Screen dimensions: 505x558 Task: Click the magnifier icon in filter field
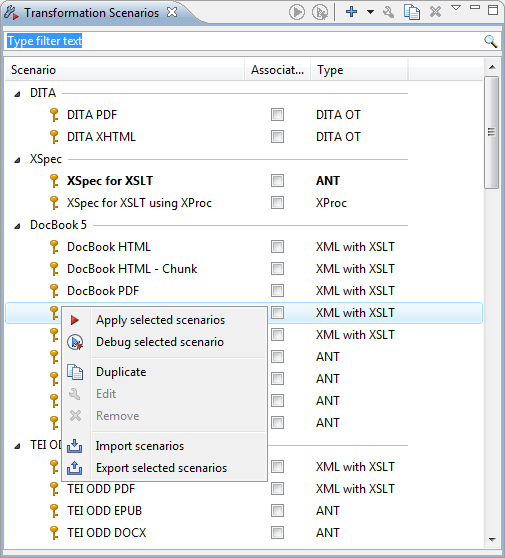click(x=490, y=41)
